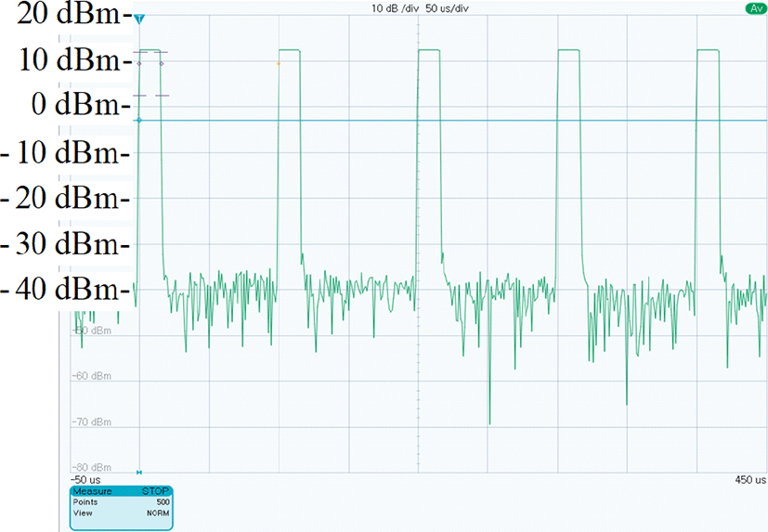Click the 450 us end time label
768x532 pixels.
tap(750, 480)
